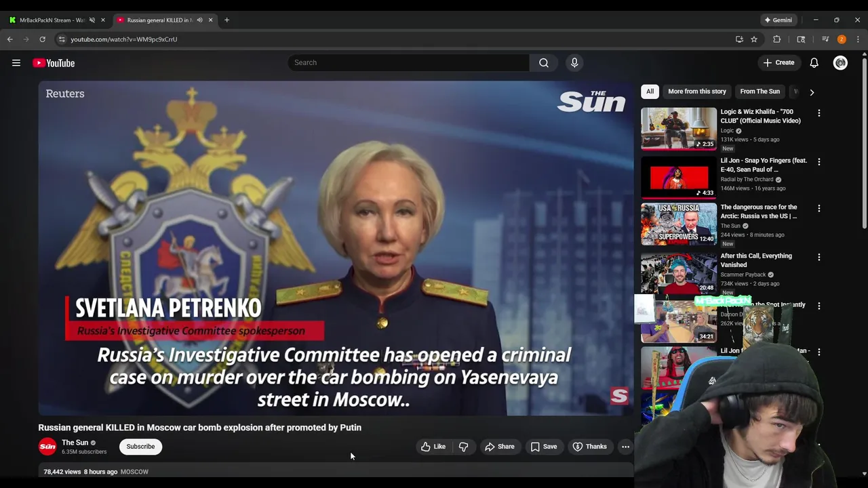
Task: Click The Sun watermark in the player
Action: coord(619,395)
